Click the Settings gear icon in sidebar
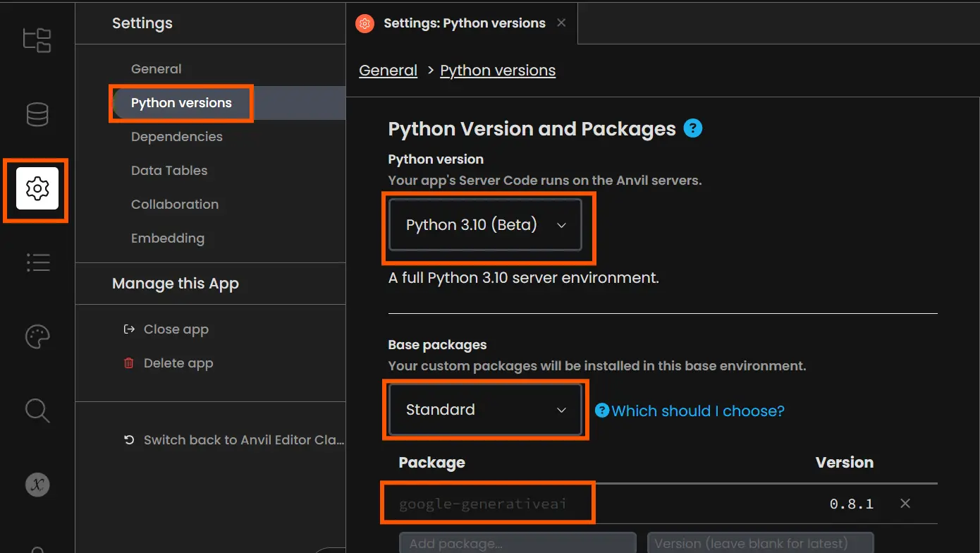 click(x=37, y=188)
